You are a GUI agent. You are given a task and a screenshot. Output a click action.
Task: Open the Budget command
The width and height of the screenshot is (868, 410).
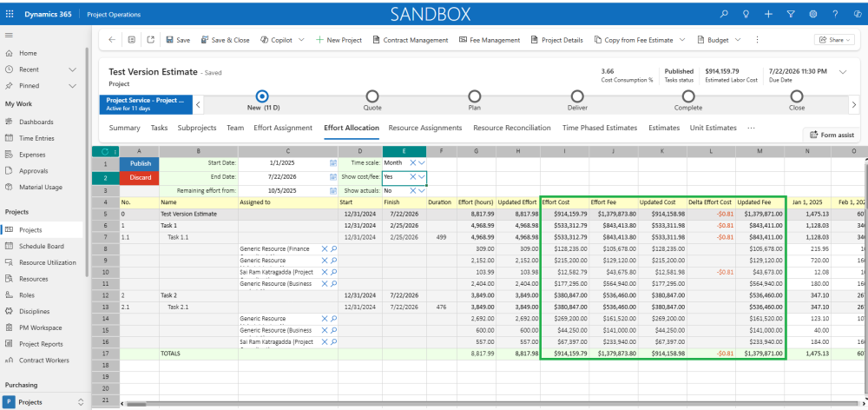pos(713,40)
